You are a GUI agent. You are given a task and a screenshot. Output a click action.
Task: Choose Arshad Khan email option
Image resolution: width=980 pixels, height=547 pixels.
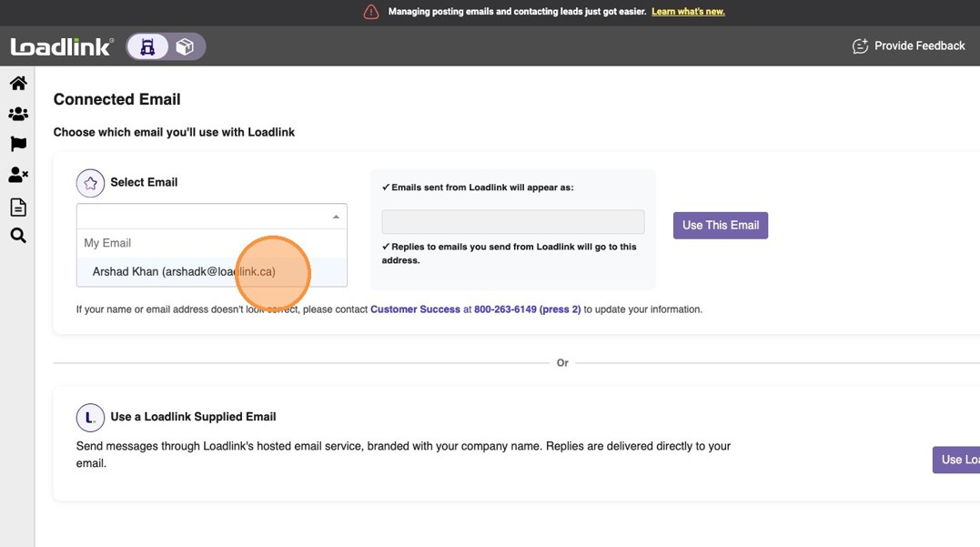211,271
